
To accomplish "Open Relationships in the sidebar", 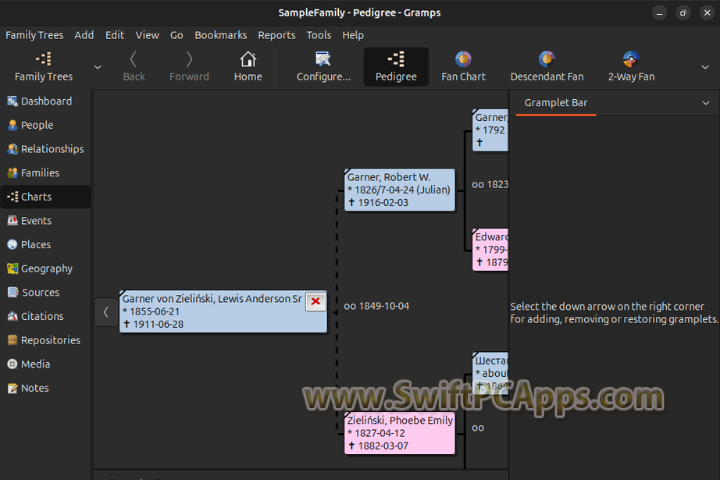I will (x=45, y=149).
